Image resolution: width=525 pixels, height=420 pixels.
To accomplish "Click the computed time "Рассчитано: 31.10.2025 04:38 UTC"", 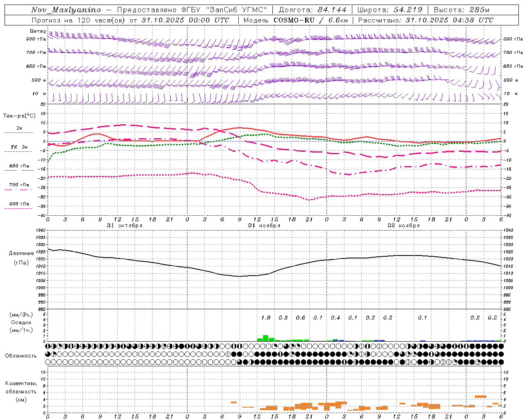I will 426,20.
